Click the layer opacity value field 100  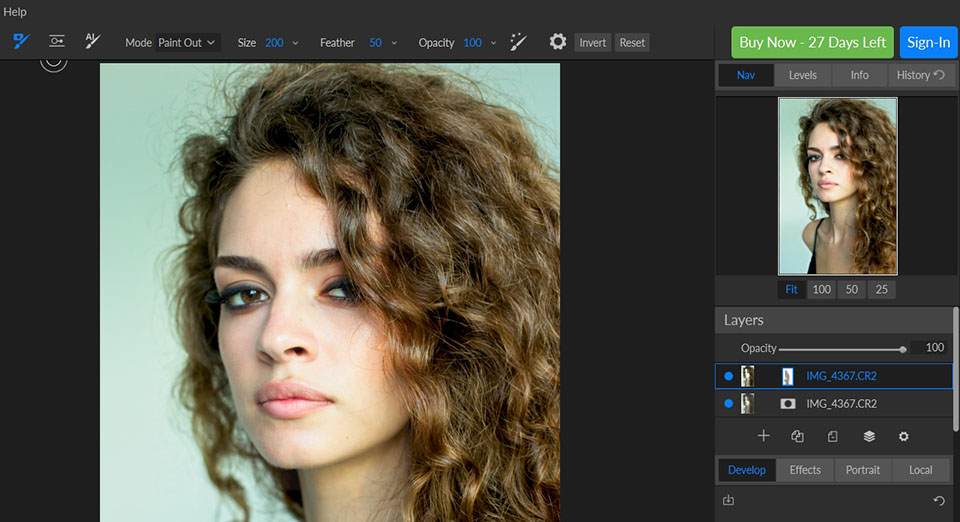click(x=931, y=348)
